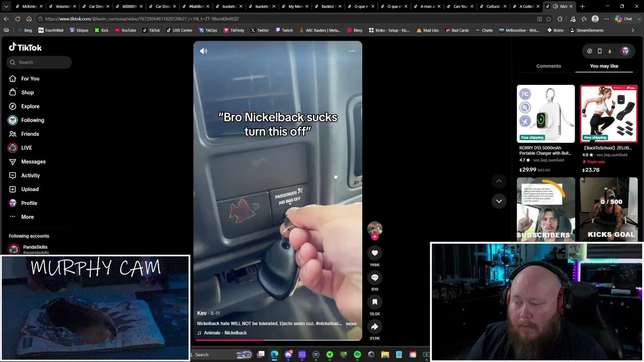
Task: Open the Following feed
Action: [x=33, y=120]
